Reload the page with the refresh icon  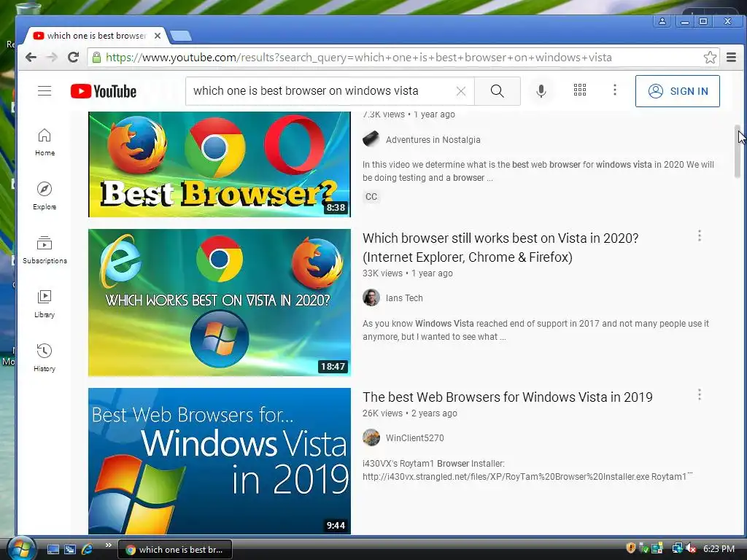(74, 57)
